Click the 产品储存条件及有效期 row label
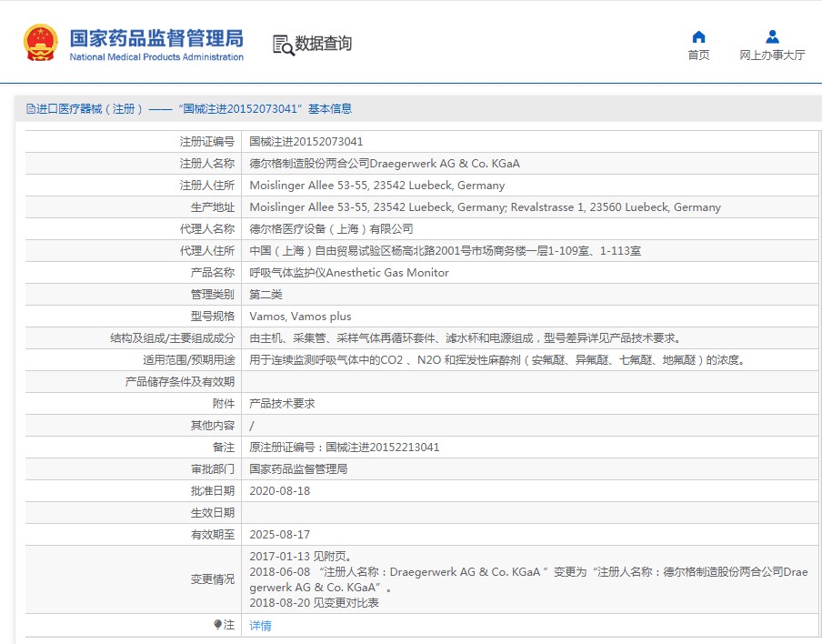 point(180,382)
